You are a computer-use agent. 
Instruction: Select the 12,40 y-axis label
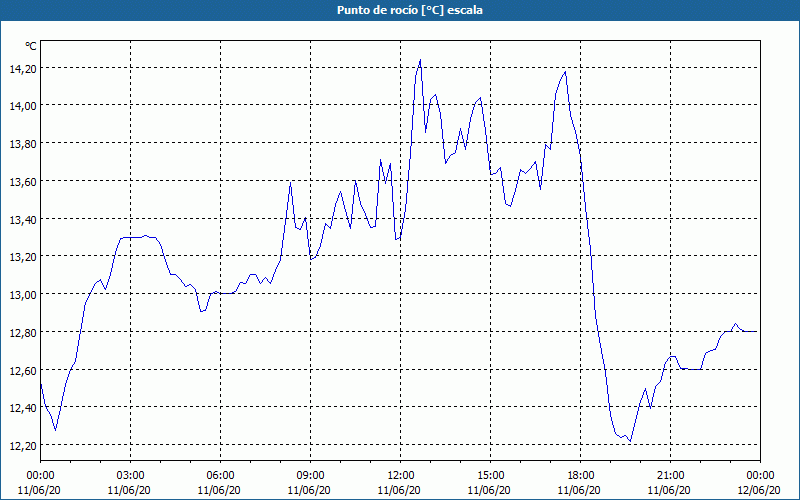click(23, 408)
